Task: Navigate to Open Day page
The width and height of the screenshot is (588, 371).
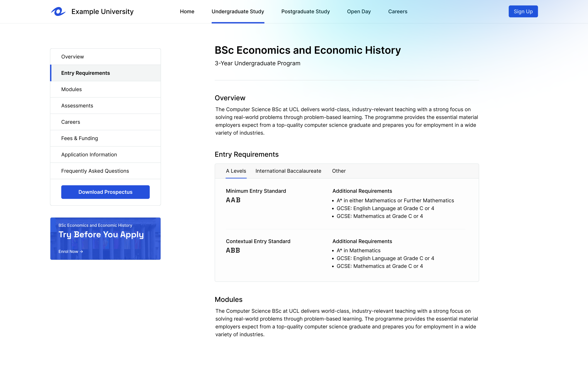Action: [359, 12]
